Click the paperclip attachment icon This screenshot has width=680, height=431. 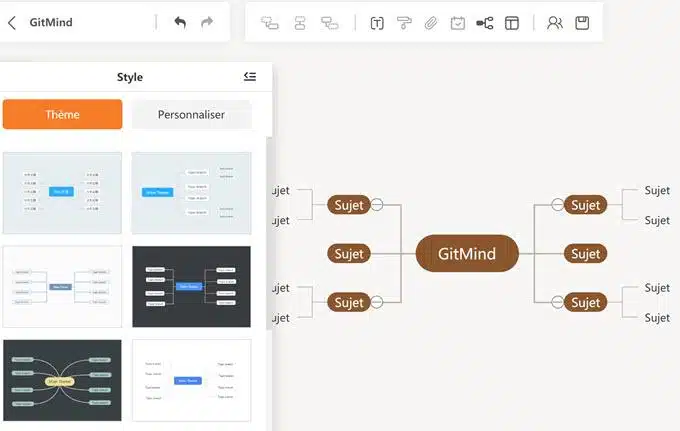[431, 22]
